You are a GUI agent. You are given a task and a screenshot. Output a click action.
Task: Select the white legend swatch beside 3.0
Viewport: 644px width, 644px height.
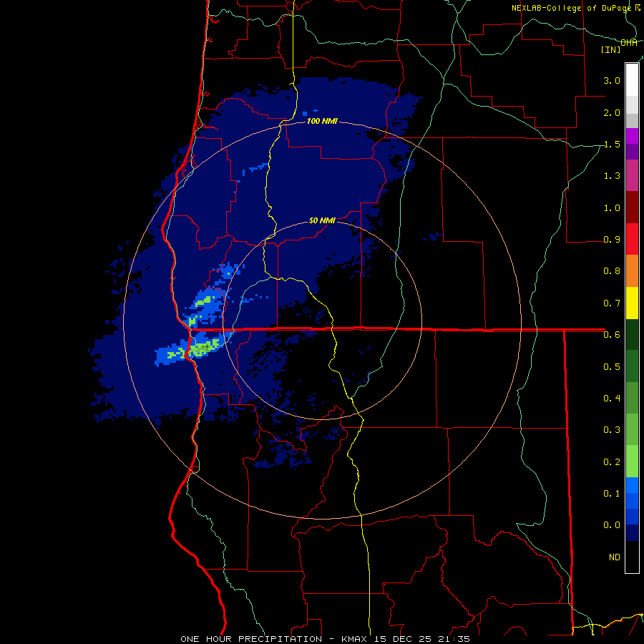pos(632,80)
